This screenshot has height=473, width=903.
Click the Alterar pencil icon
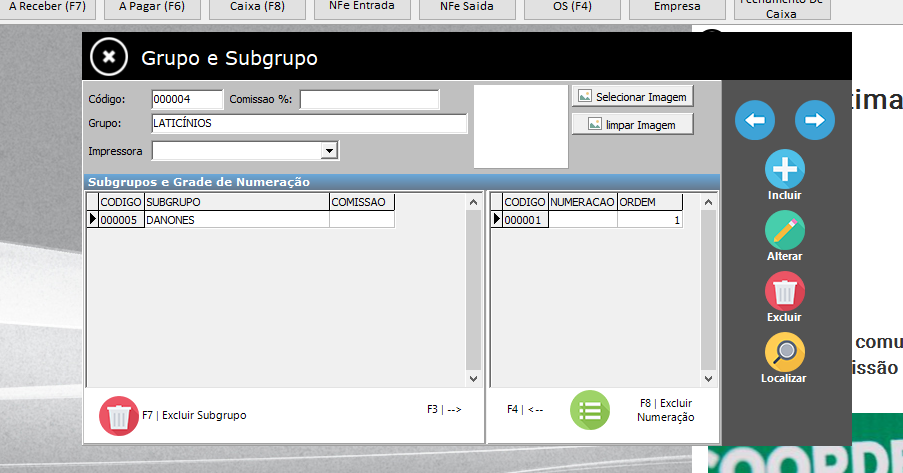785,231
